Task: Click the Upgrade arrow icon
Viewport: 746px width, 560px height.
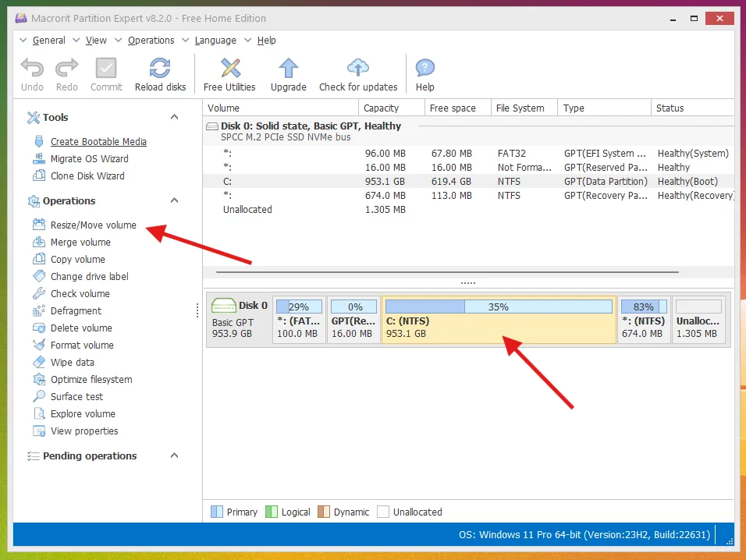Action: click(288, 69)
